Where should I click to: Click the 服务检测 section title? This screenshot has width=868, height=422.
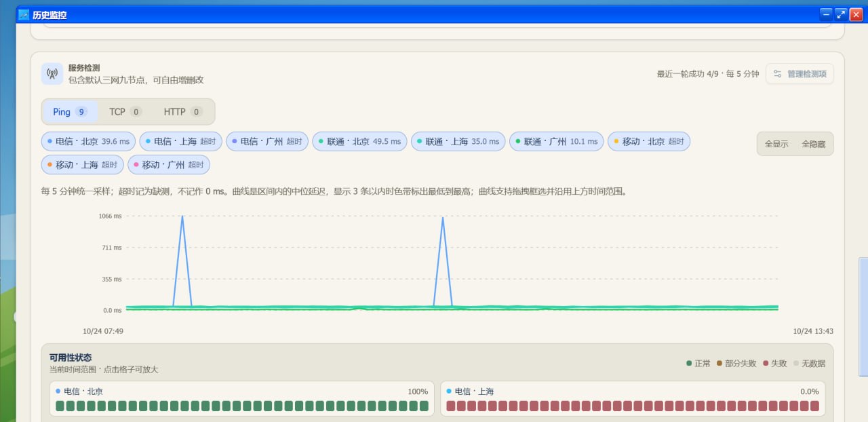(x=84, y=68)
